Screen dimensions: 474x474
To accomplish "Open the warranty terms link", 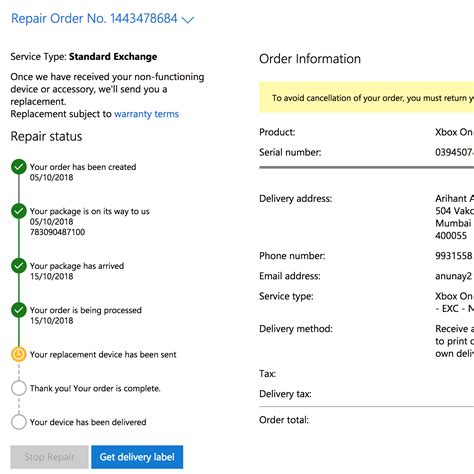I will [146, 114].
